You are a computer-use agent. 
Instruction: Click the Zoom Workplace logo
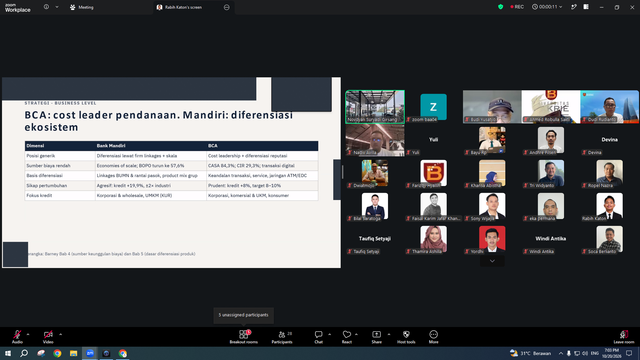point(18,7)
